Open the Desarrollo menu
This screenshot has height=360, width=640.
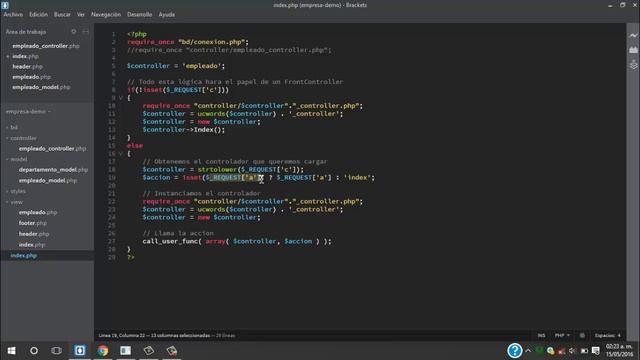139,14
